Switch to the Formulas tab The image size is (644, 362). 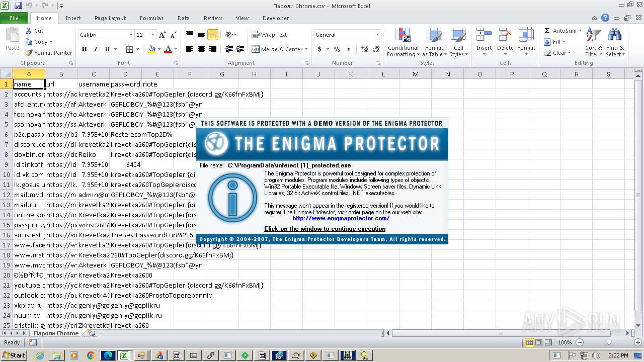(151, 18)
